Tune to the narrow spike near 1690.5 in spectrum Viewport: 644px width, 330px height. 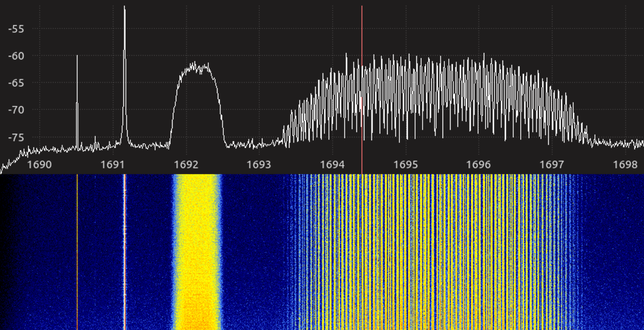[77, 102]
